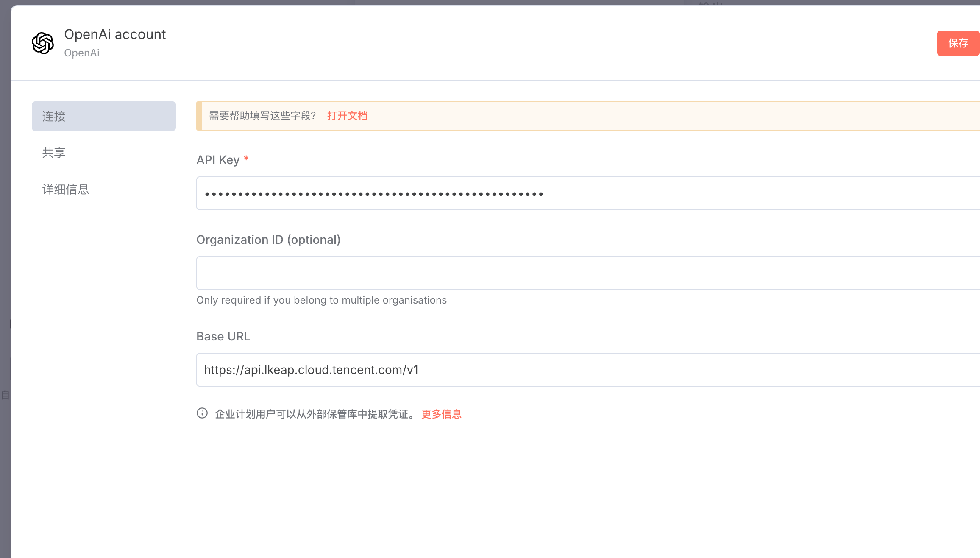This screenshot has height=558, width=980.
Task: Click the multiple organisations hint text
Action: (321, 300)
